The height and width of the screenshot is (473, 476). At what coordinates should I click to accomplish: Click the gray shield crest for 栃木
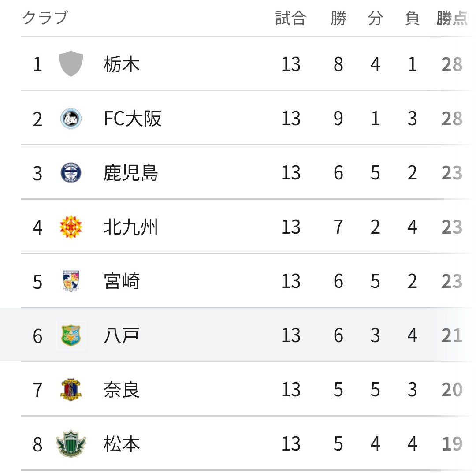click(71, 63)
